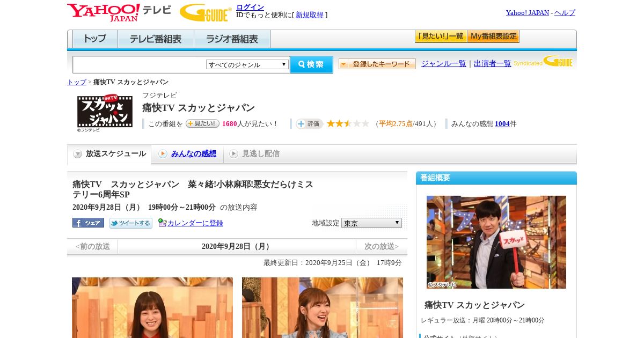Expand the 地域設定 東京 dropdown
This screenshot has width=644, height=338.
pyautogui.click(x=371, y=223)
